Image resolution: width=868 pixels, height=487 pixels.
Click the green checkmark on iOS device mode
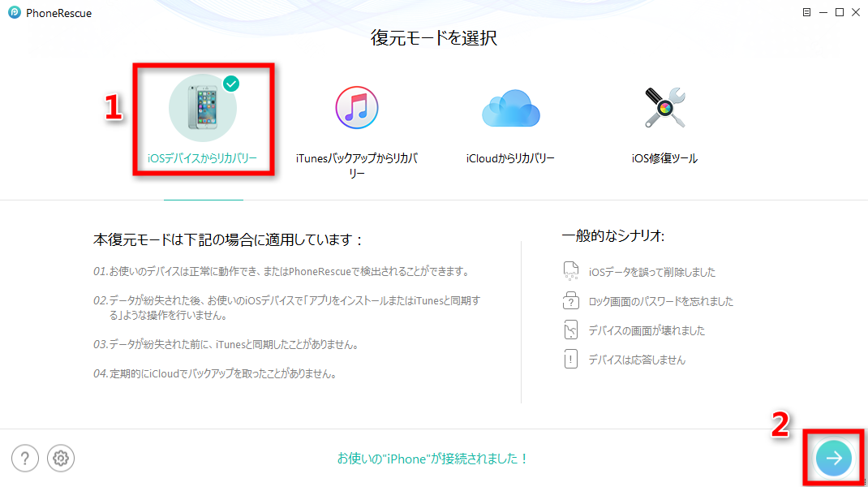pyautogui.click(x=231, y=84)
